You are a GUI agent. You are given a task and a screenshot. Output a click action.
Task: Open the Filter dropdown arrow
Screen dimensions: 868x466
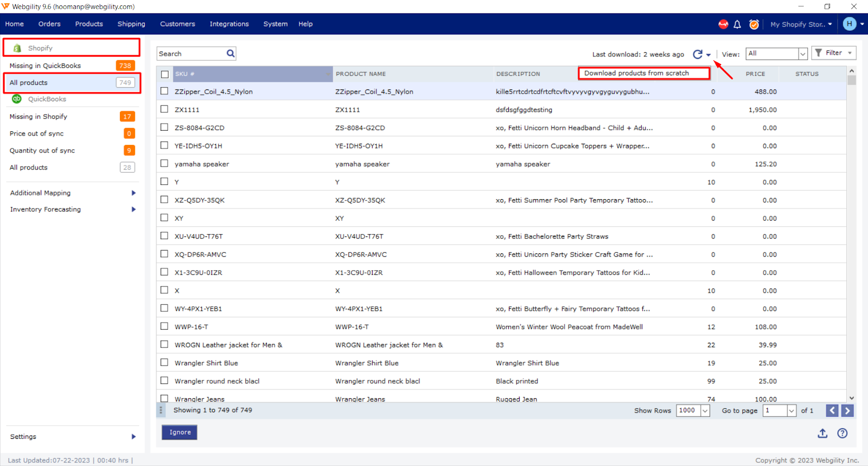pos(850,53)
